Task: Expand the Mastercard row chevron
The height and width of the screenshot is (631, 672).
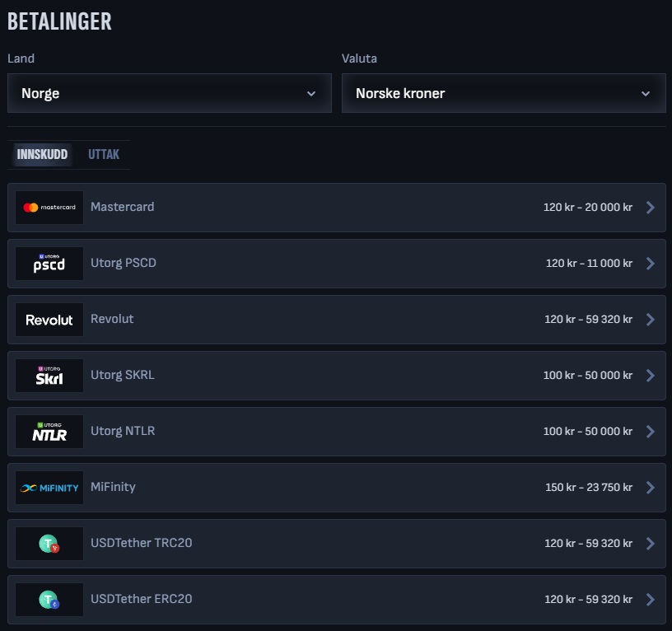Action: click(x=651, y=208)
